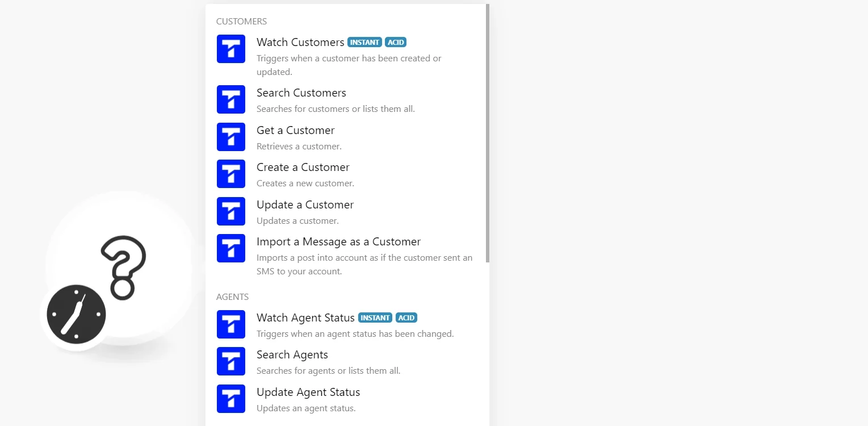Click the Get a Customer module icon
This screenshot has height=426, width=868.
point(231,137)
